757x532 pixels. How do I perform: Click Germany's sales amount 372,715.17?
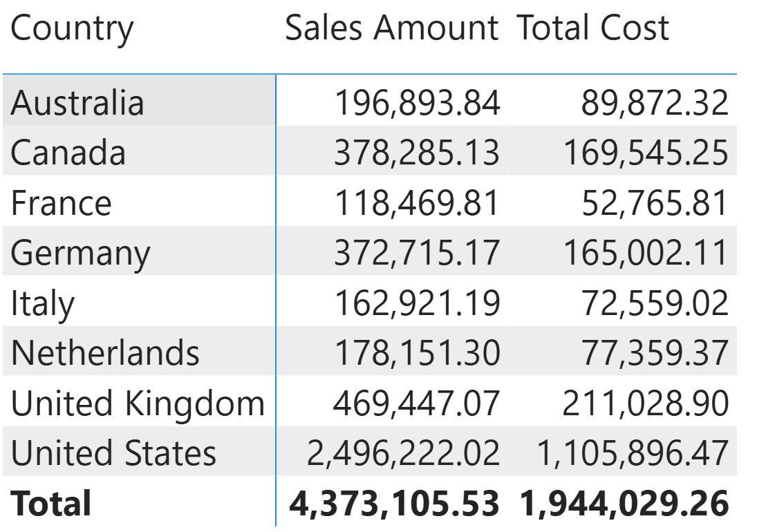pos(416,252)
